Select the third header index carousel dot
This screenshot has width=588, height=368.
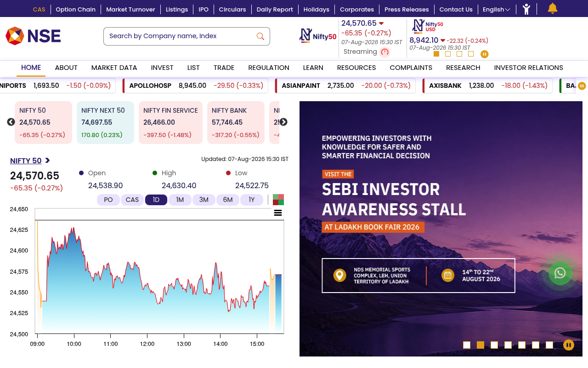(x=459, y=54)
